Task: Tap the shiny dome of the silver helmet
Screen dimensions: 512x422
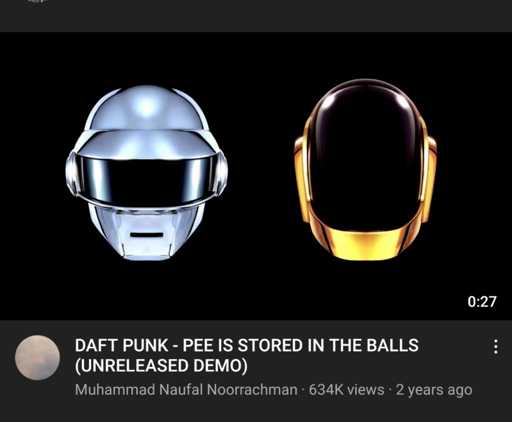Action: tap(147, 108)
